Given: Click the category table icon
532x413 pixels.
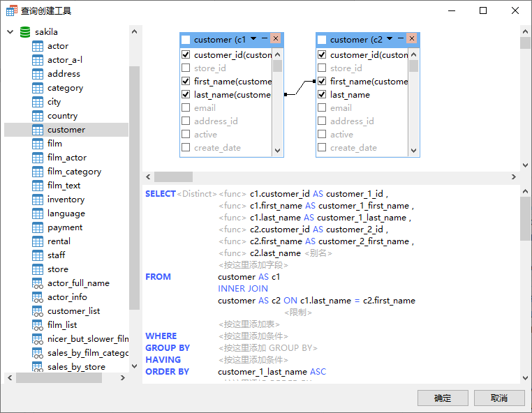Looking at the screenshot, I should coord(38,88).
